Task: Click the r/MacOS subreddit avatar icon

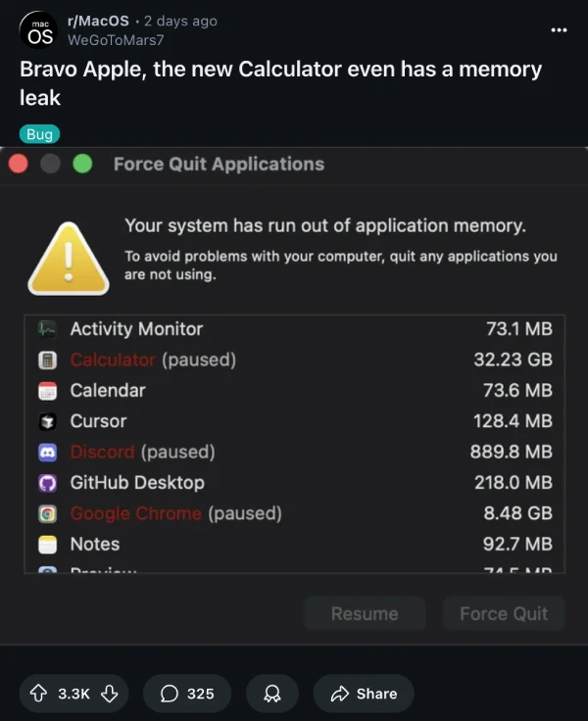Action: point(38,30)
